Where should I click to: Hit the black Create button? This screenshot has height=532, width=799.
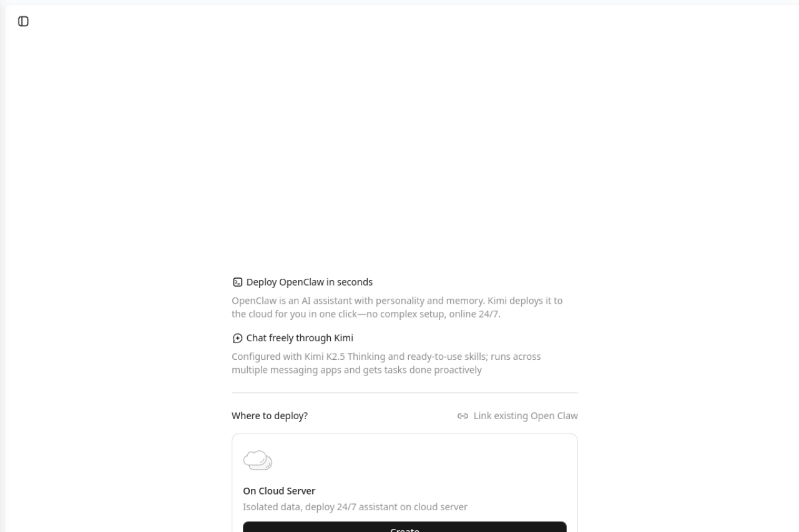point(404,527)
